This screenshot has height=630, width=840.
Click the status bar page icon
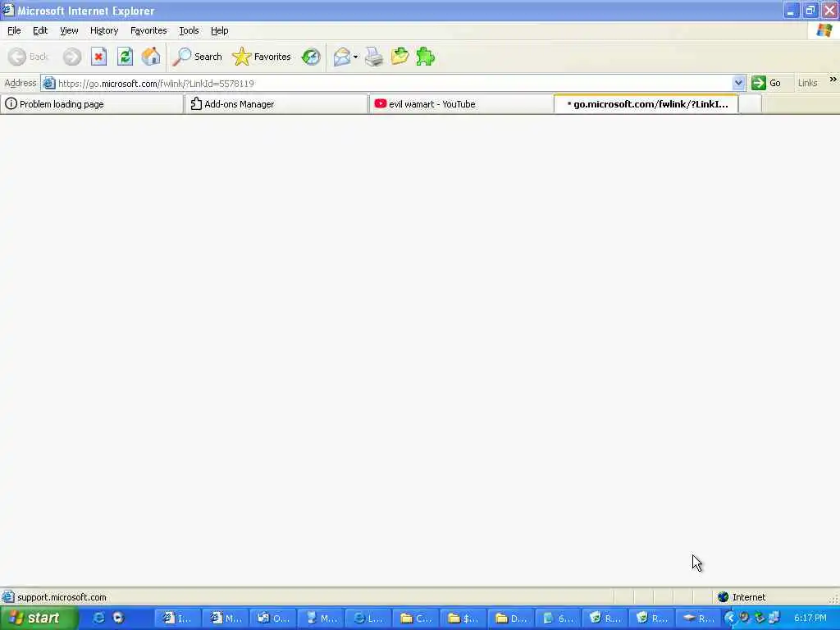(8, 597)
